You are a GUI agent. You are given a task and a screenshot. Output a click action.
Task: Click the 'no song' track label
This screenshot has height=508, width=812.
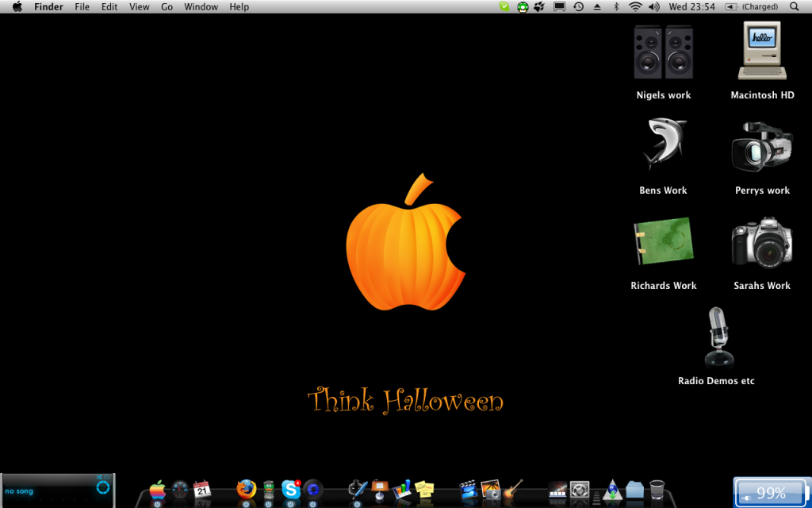(19, 491)
